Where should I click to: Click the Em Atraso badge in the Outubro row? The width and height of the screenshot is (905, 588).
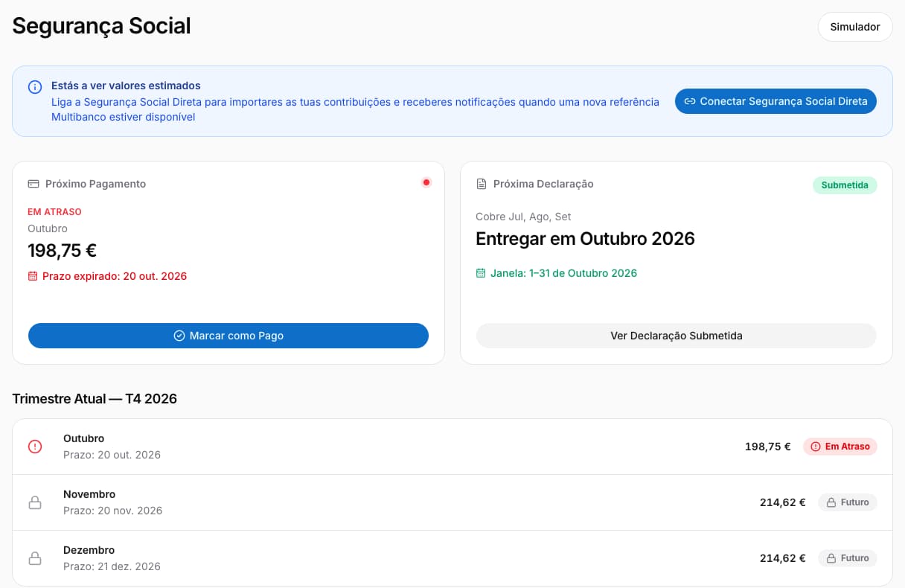click(x=840, y=447)
